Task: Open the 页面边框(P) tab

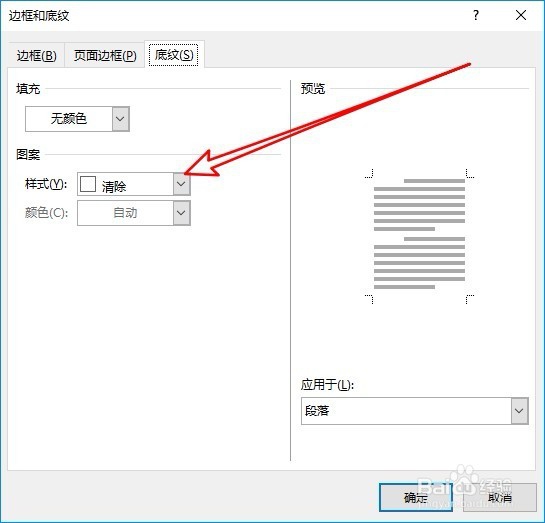Action: (105, 55)
